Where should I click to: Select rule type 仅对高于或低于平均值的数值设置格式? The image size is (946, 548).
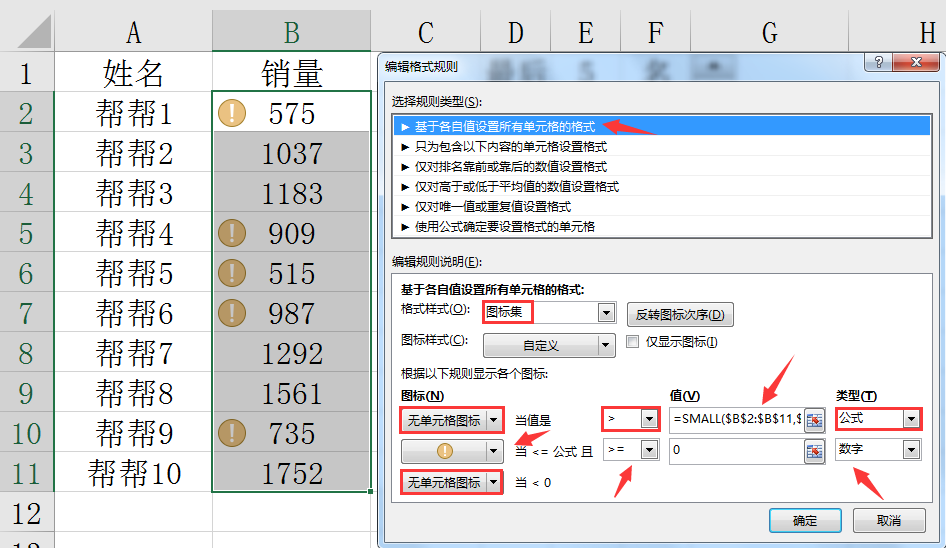tap(661, 186)
